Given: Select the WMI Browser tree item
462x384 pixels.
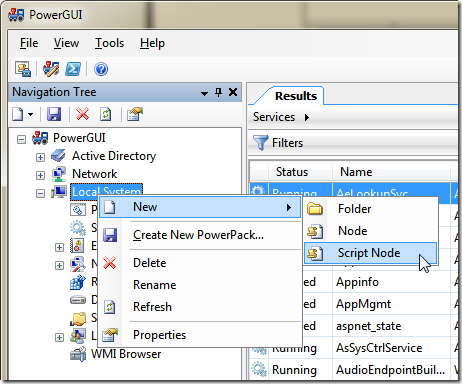Looking at the screenshot, I should point(126,354).
